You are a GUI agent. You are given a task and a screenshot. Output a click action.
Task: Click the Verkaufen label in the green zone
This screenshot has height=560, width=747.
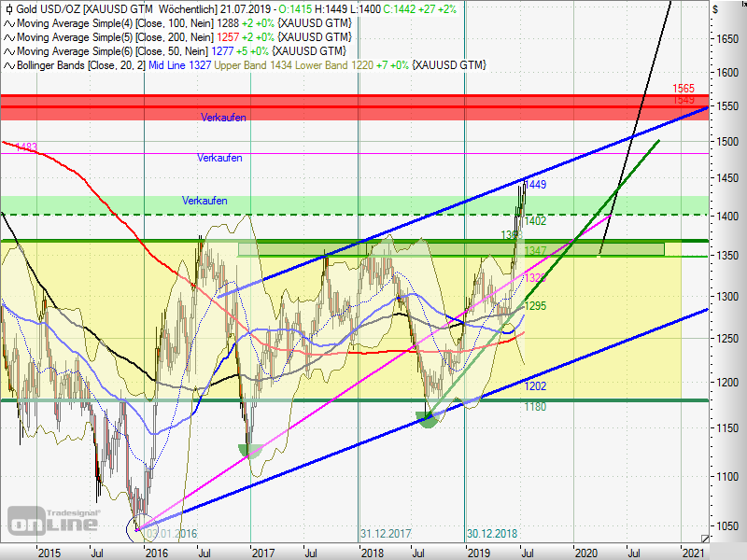204,201
